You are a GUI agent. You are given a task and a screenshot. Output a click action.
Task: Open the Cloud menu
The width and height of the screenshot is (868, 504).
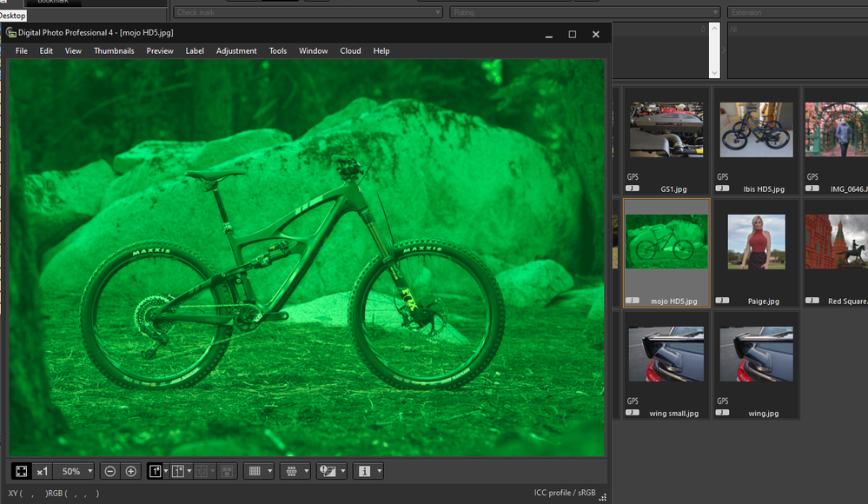coord(350,51)
